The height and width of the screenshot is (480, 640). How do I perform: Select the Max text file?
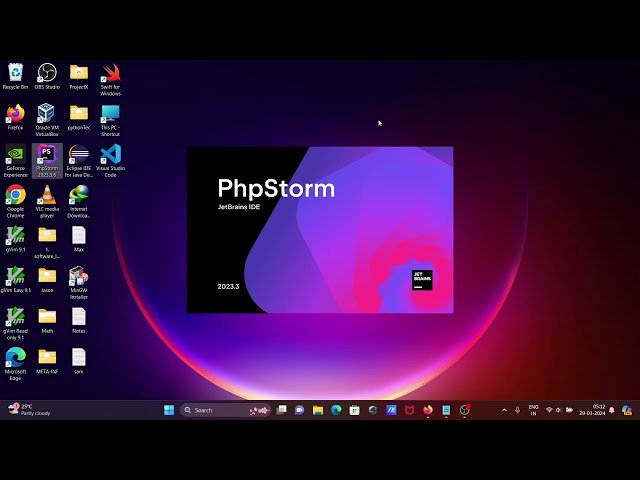coord(79,239)
